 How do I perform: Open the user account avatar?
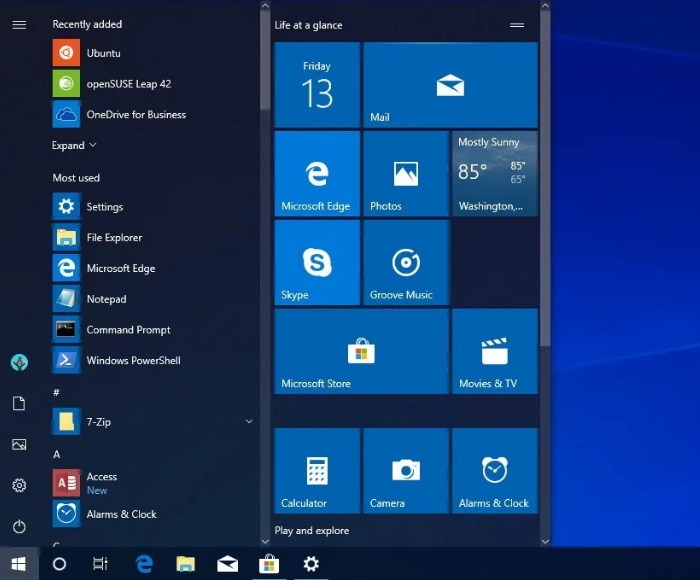point(19,363)
